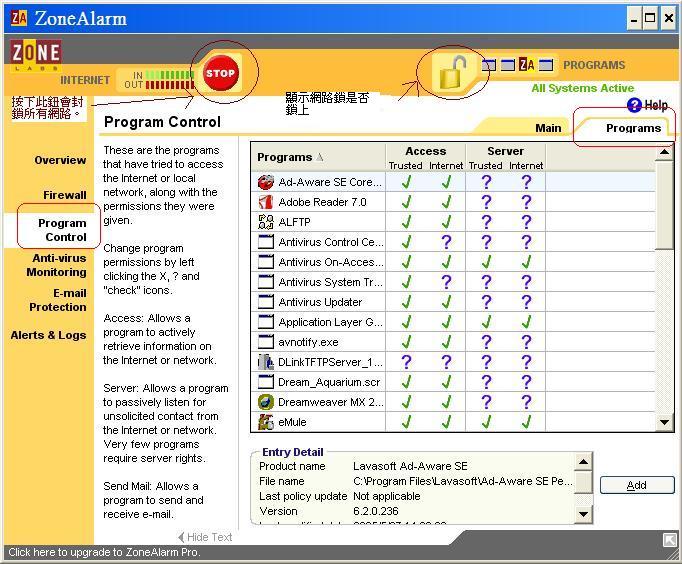
Task: Click the ZA program icon in Programs strip
Action: pos(526,65)
